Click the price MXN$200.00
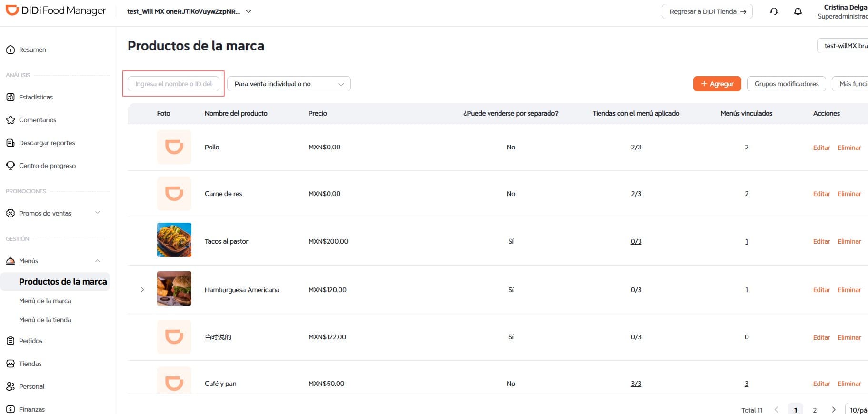The image size is (868, 414). point(328,241)
